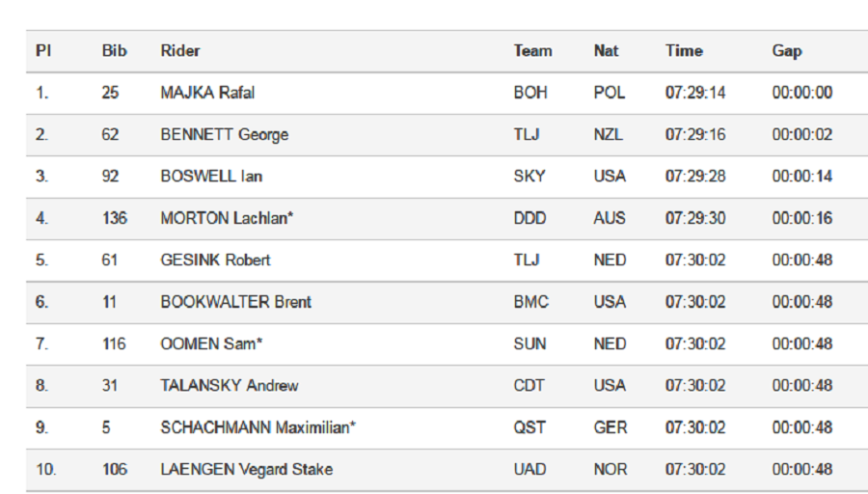The image size is (868, 494).
Task: Click the Bib column header
Action: pyautogui.click(x=114, y=51)
